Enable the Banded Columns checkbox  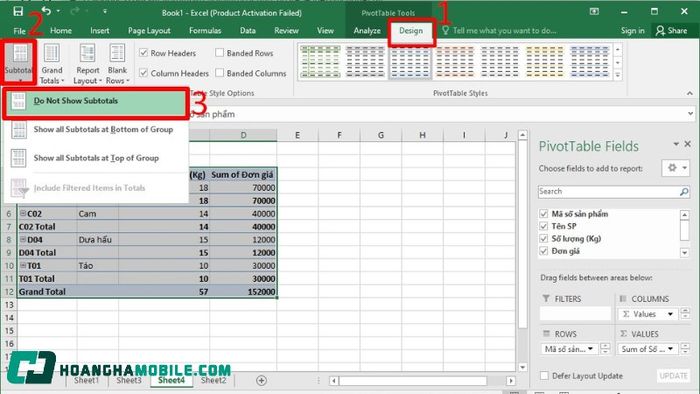tap(219, 72)
